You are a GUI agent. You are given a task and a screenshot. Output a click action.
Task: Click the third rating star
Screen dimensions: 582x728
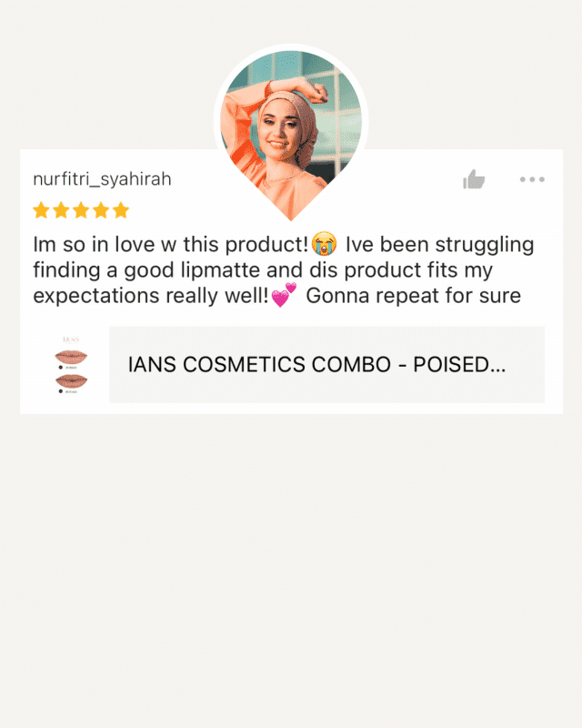[x=81, y=210]
